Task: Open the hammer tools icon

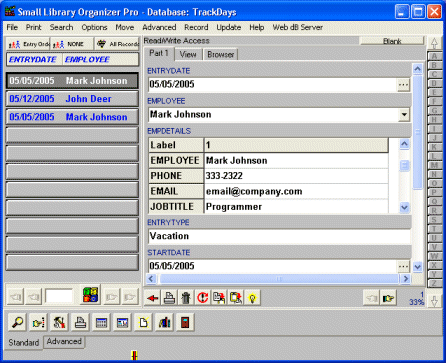Action: coord(59,322)
